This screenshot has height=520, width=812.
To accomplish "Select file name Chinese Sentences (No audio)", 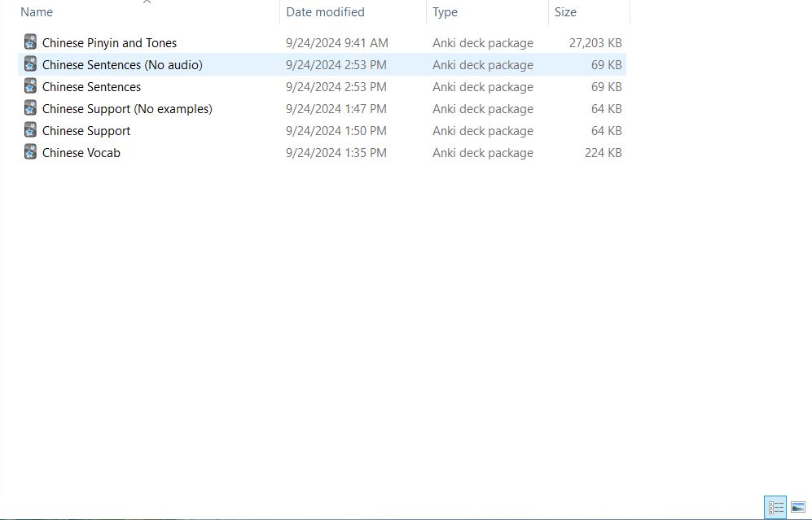I will pos(122,64).
